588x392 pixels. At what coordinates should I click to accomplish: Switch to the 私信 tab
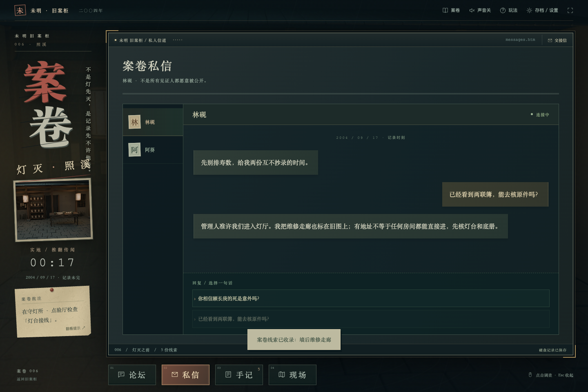click(x=185, y=375)
